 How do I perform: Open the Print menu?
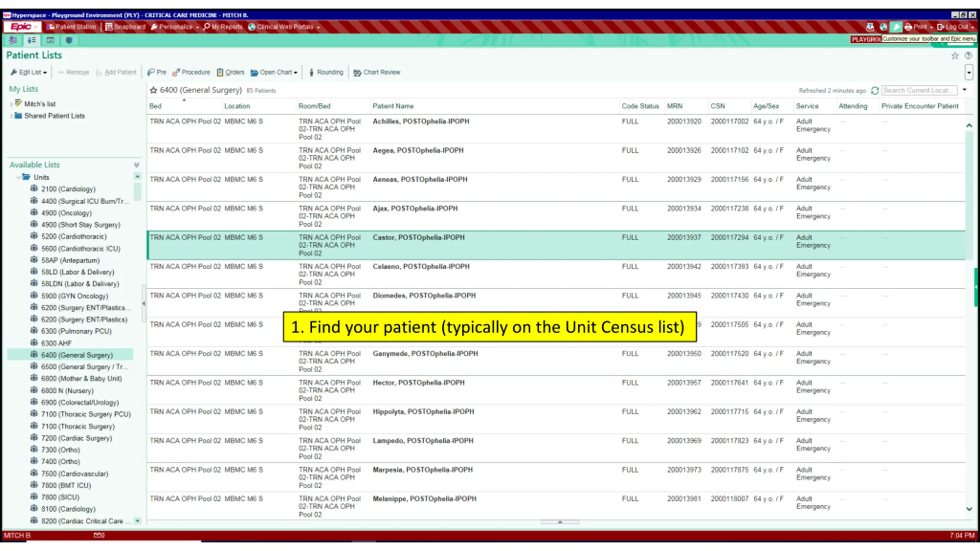coord(919,27)
